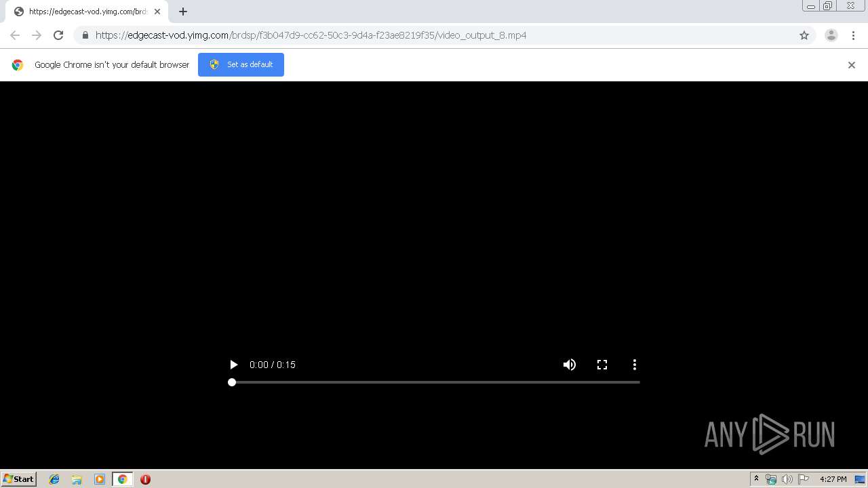Viewport: 868px width, 488px height.
Task: Open network tray icon
Action: click(x=771, y=479)
